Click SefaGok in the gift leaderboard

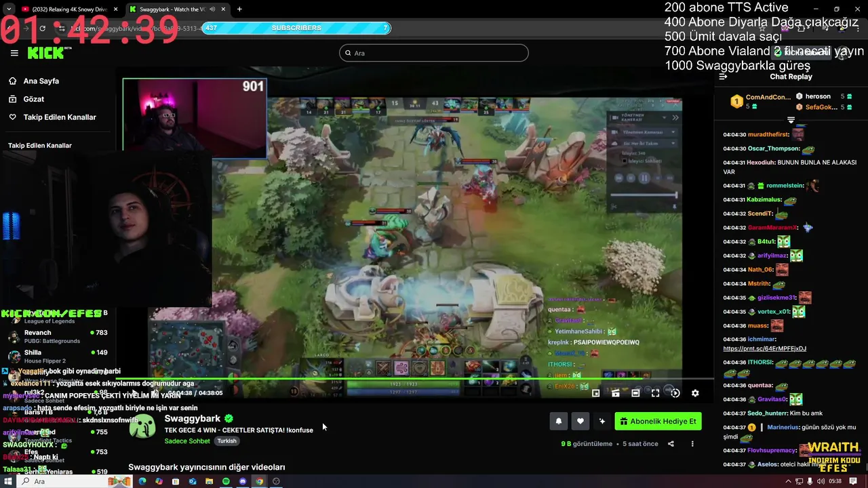[823, 107]
